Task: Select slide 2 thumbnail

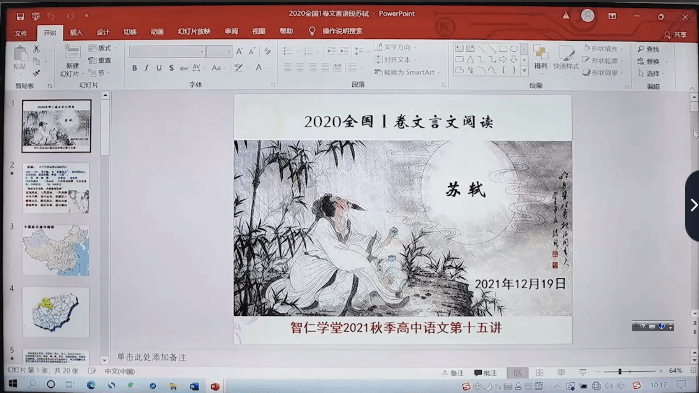Action: pos(56,188)
